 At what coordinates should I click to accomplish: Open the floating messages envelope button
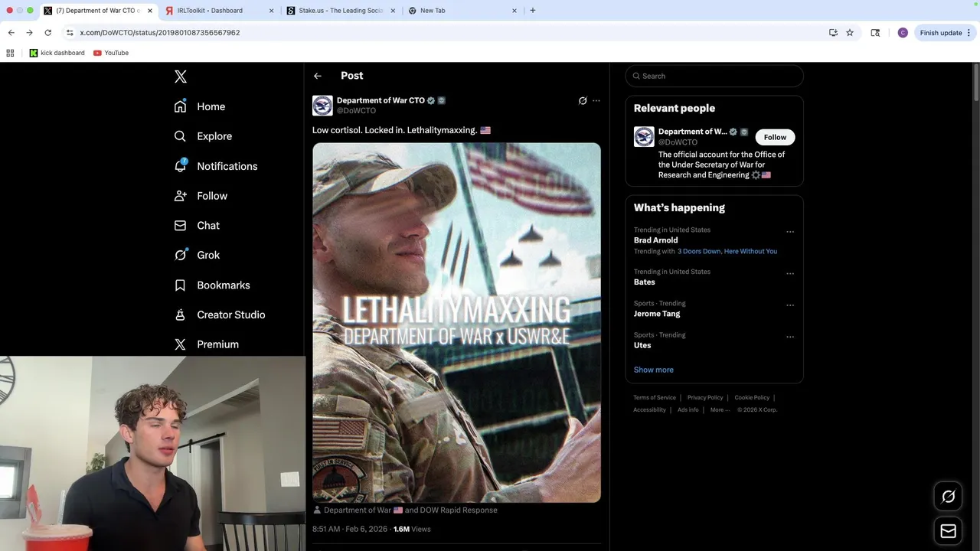coord(948,530)
